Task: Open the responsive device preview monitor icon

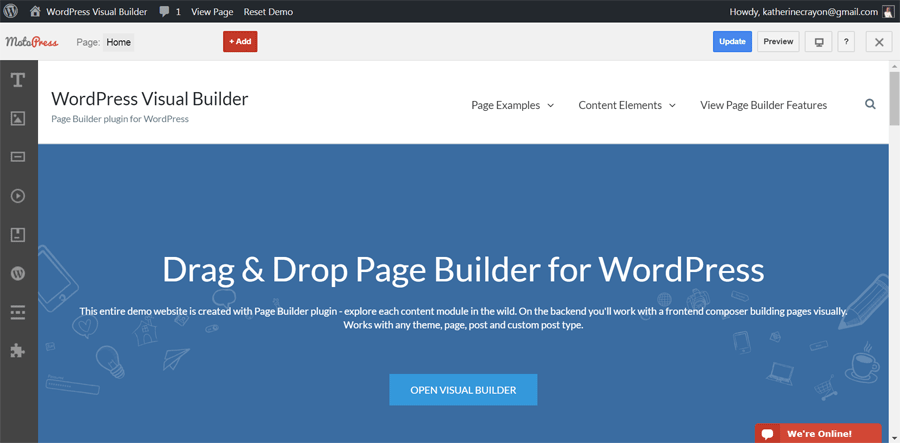Action: (819, 42)
